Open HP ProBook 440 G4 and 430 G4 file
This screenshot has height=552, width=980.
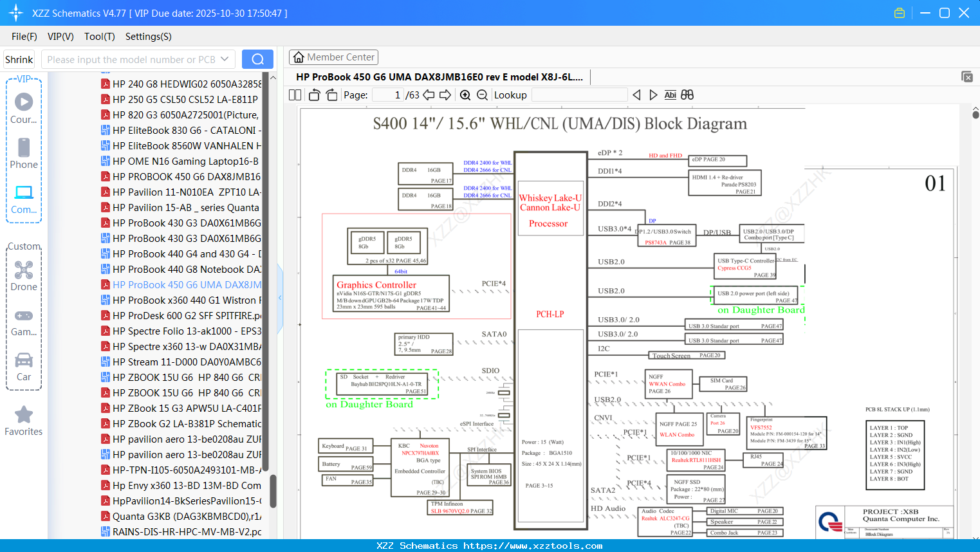(x=181, y=253)
